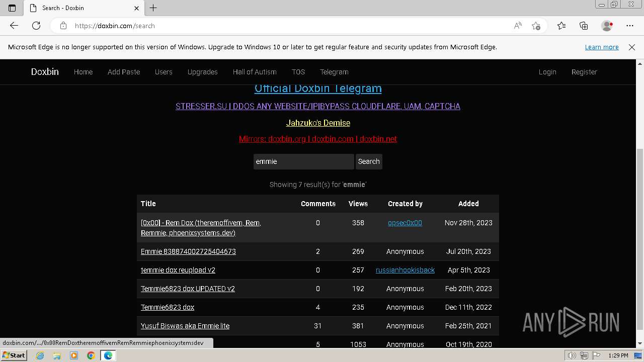644x362 pixels.
Task: Add this page to favorites
Action: point(536,26)
